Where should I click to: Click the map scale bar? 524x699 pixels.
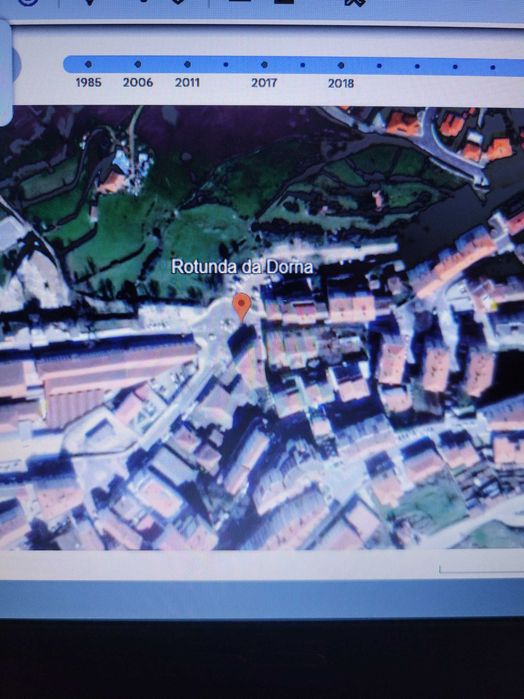[481, 569]
